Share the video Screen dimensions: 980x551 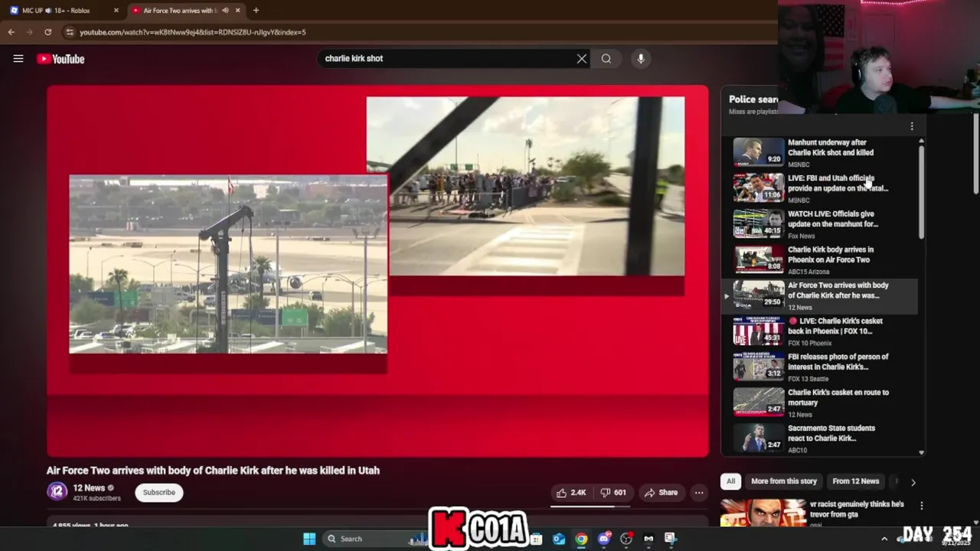pos(660,493)
